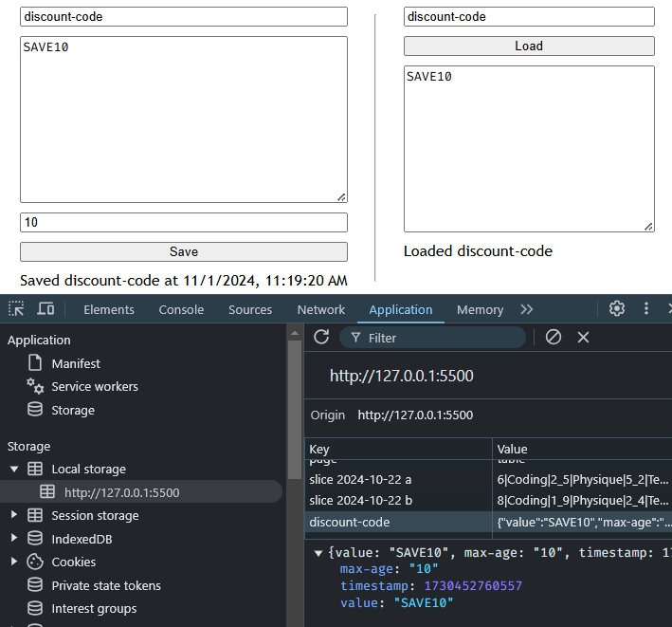The height and width of the screenshot is (627, 672).
Task: Select the Application tab
Action: coord(401,309)
